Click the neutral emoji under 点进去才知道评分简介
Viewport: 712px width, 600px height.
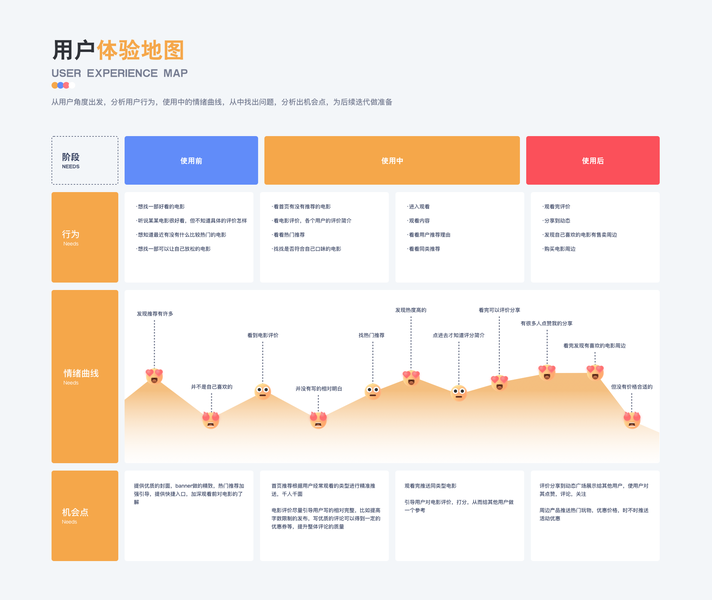click(459, 392)
